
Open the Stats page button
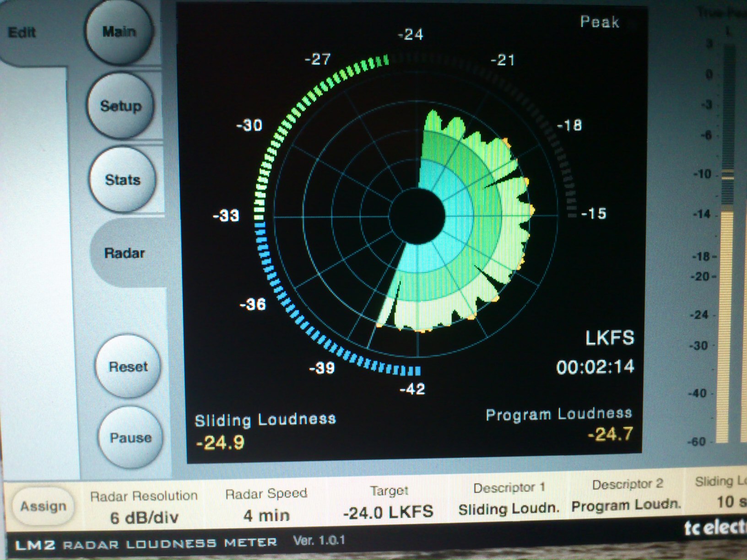pyautogui.click(x=122, y=179)
